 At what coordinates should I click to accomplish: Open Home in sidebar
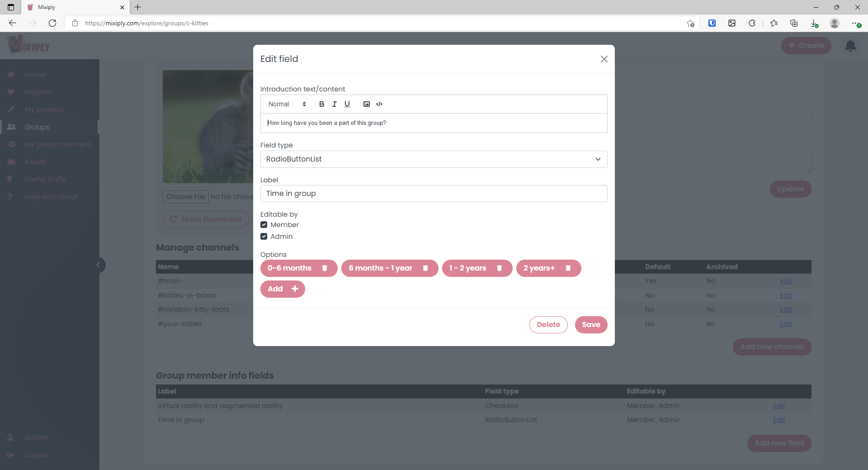(35, 75)
